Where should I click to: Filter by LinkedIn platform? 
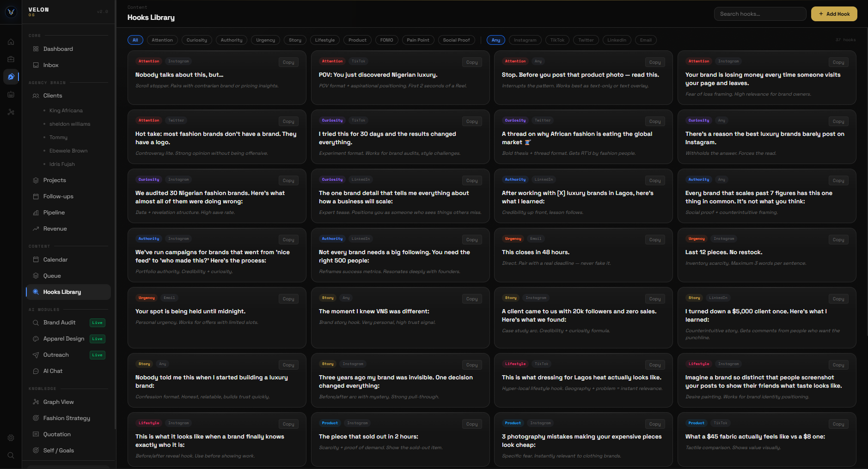617,40
